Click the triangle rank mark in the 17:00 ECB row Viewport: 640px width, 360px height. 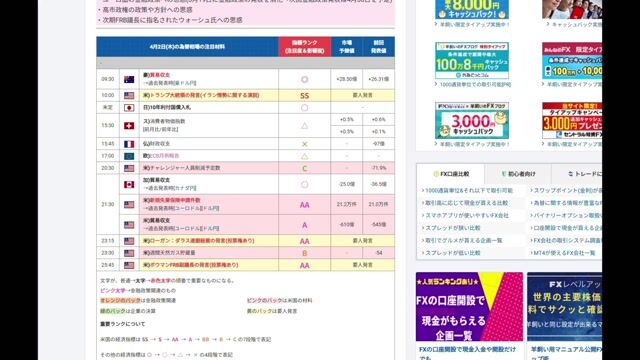pos(304,156)
